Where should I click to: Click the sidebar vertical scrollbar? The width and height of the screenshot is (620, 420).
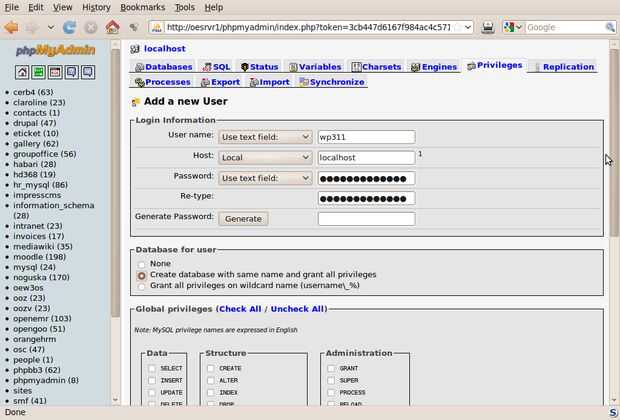pos(115,223)
